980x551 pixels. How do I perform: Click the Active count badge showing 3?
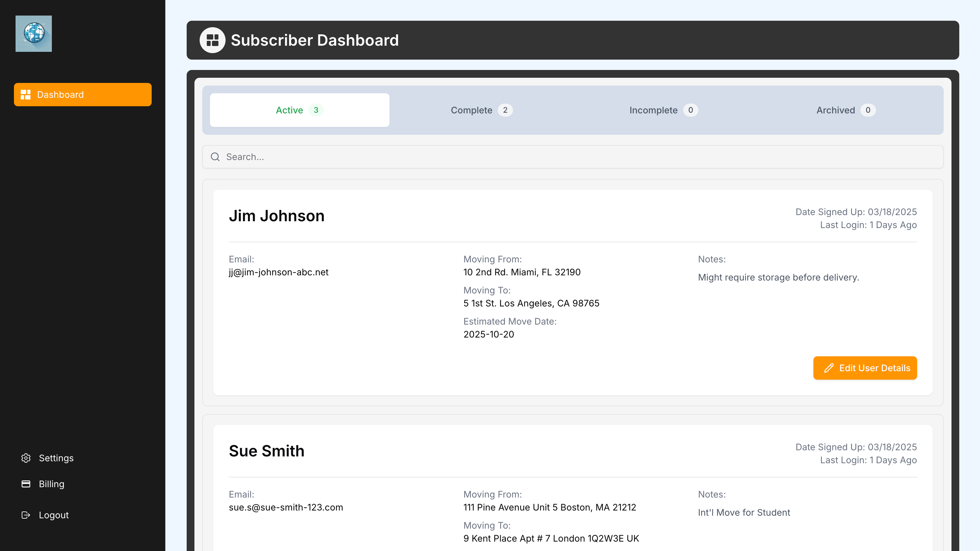pyautogui.click(x=316, y=110)
